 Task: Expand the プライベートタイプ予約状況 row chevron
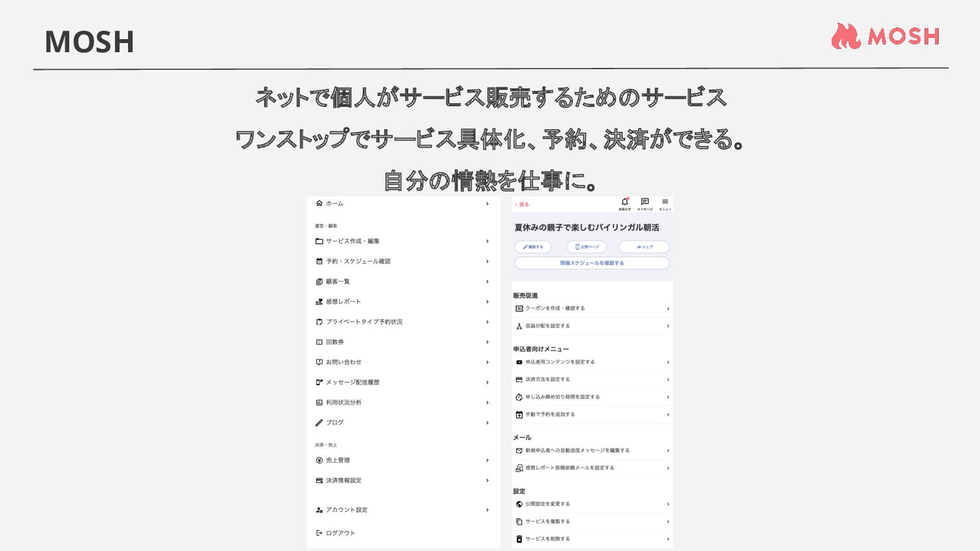pos(487,322)
